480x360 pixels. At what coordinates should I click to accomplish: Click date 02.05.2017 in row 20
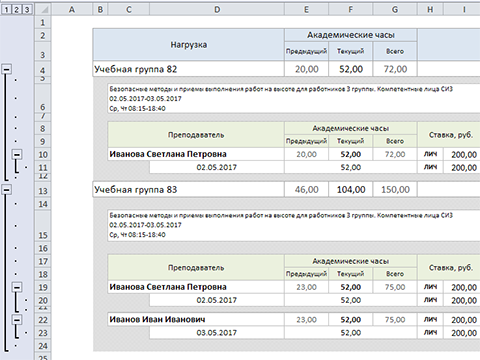point(217,300)
